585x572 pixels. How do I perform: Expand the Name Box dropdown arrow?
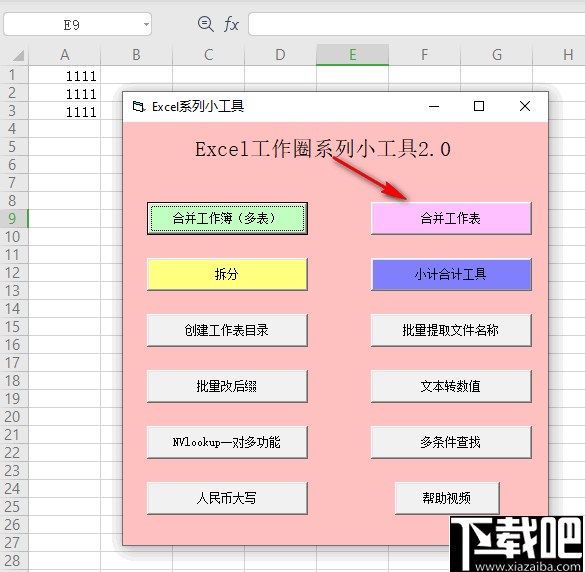point(146,25)
